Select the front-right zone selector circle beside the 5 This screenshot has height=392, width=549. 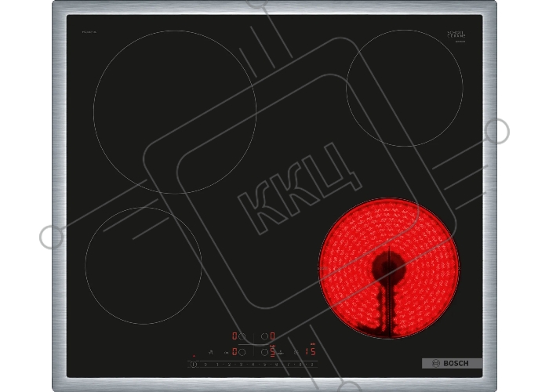point(265,352)
